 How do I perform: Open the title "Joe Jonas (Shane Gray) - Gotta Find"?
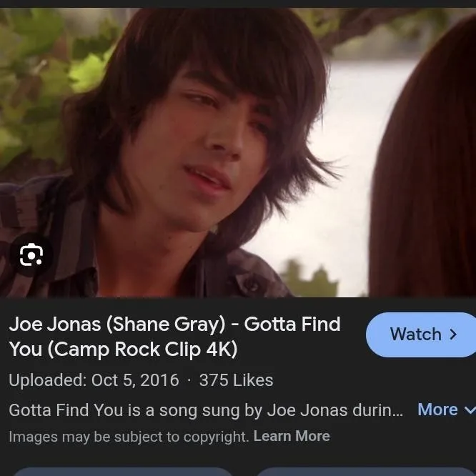(x=174, y=324)
